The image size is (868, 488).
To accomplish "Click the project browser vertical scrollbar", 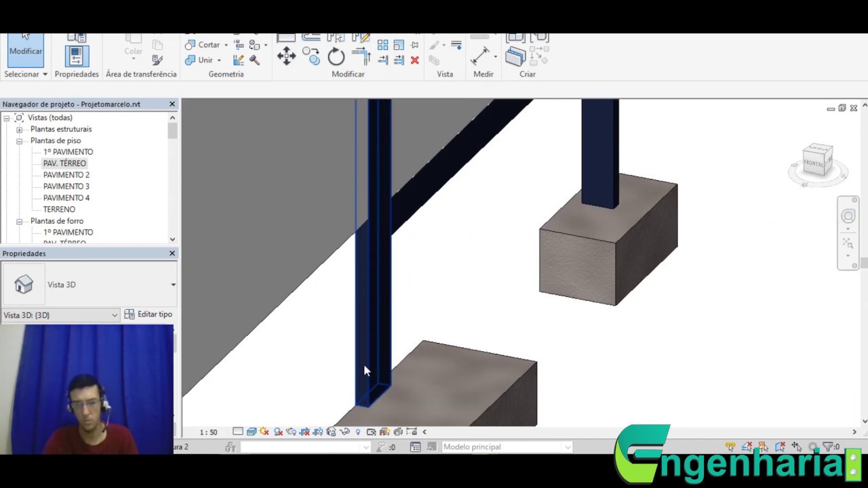I will coord(172,131).
